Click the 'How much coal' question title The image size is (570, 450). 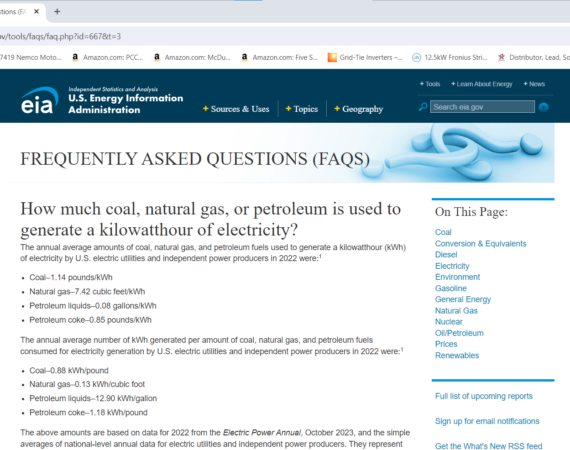(211, 219)
